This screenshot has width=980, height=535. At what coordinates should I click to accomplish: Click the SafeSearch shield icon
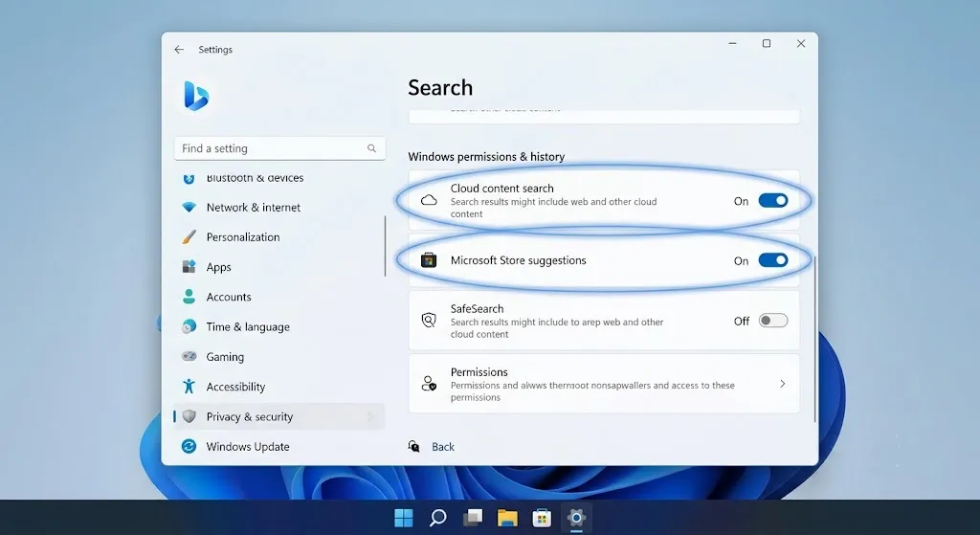429,321
